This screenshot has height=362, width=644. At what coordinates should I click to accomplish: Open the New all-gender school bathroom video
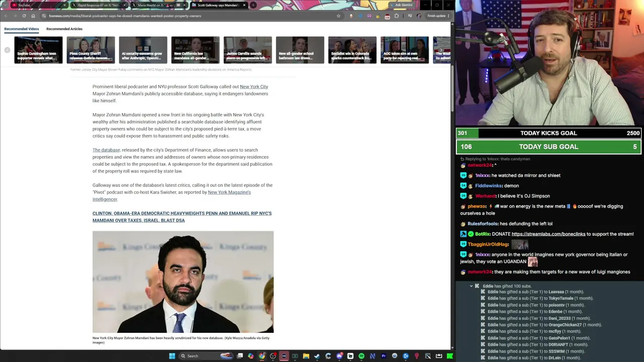coord(300,50)
